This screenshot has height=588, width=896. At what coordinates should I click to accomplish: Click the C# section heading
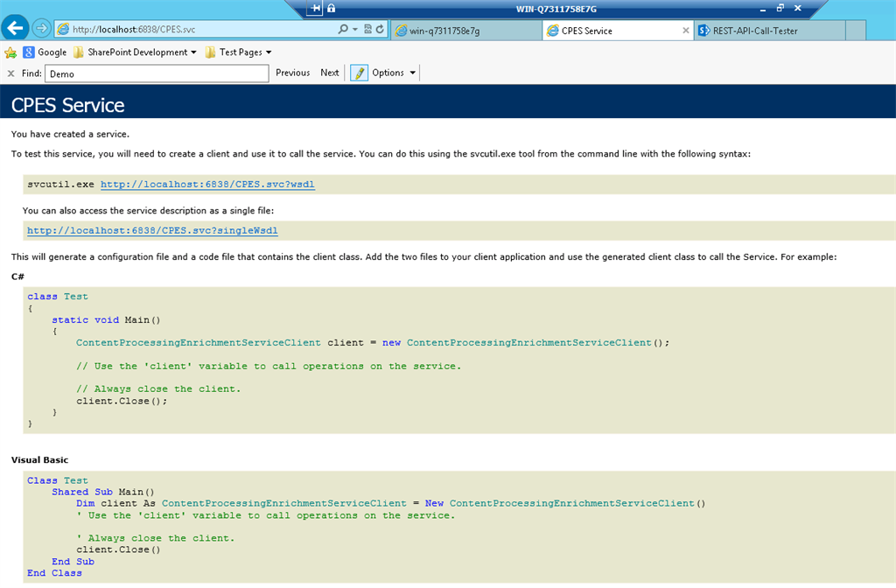point(17,276)
